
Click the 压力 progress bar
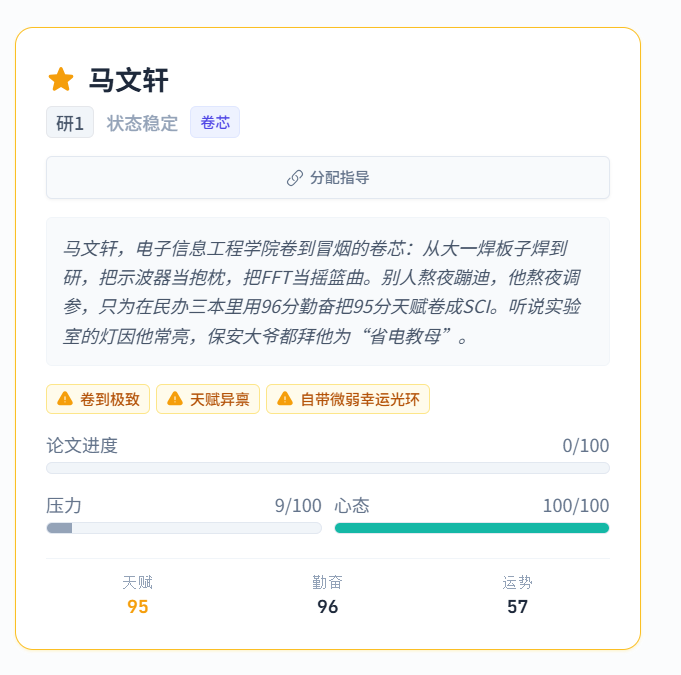183,528
